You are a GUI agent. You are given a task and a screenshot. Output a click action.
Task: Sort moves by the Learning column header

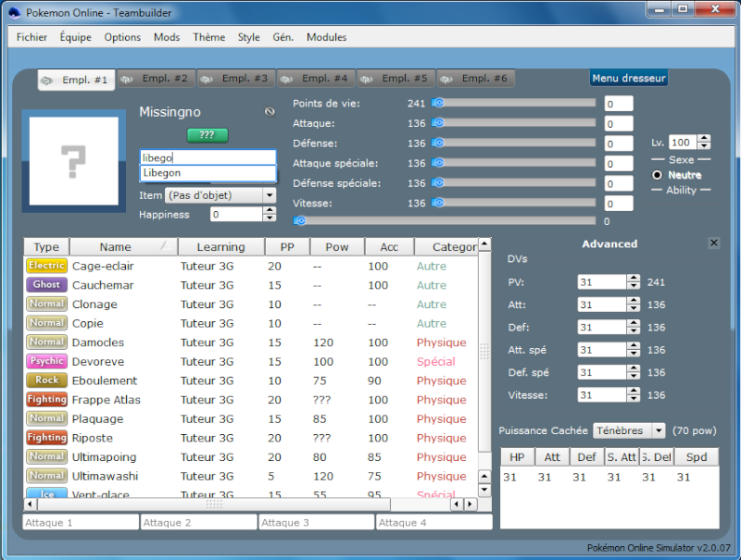click(x=220, y=247)
